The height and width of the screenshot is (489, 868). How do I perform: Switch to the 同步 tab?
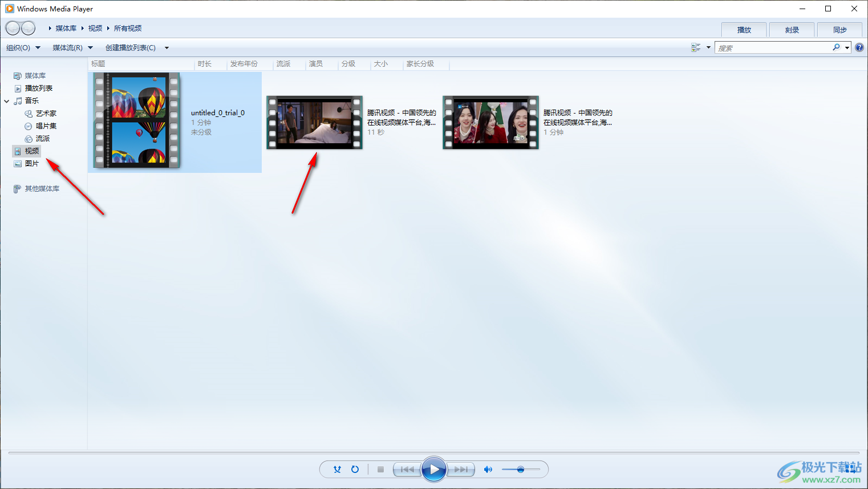[x=839, y=30]
